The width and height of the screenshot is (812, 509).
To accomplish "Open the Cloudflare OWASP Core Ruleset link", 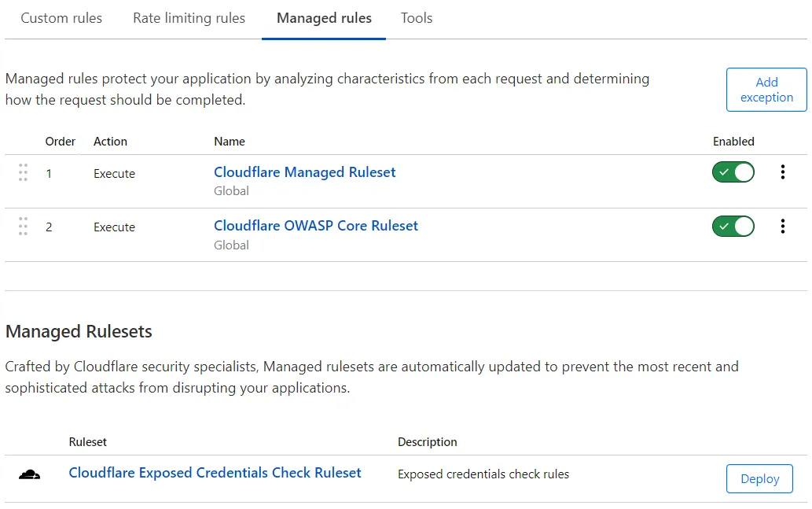I will tap(316, 226).
